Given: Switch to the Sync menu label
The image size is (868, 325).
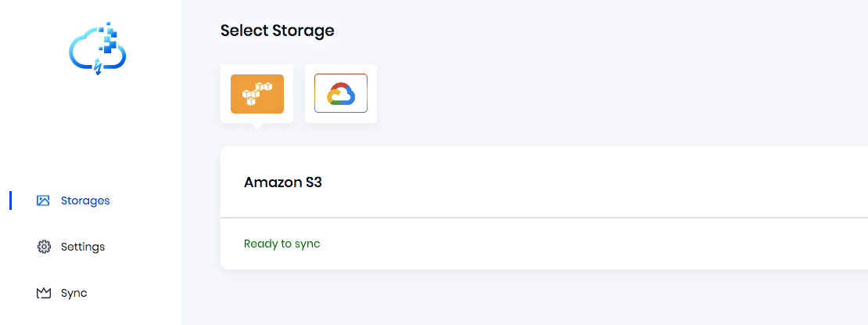Looking at the screenshot, I should coord(74,293).
